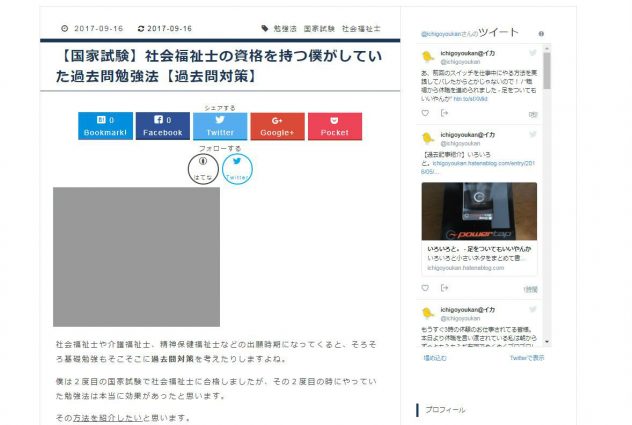
Task: Click the 過去問対策 bold text in the article
Action: 173,359
